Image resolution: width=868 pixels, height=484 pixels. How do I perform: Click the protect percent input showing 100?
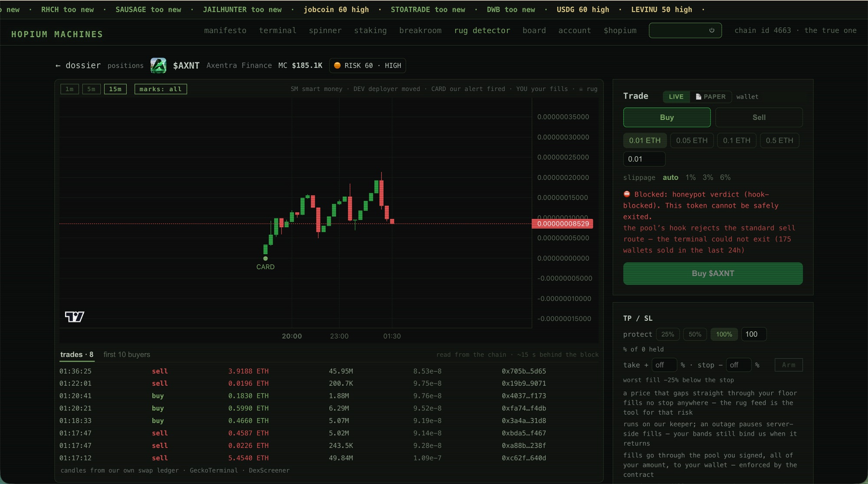pyautogui.click(x=754, y=334)
